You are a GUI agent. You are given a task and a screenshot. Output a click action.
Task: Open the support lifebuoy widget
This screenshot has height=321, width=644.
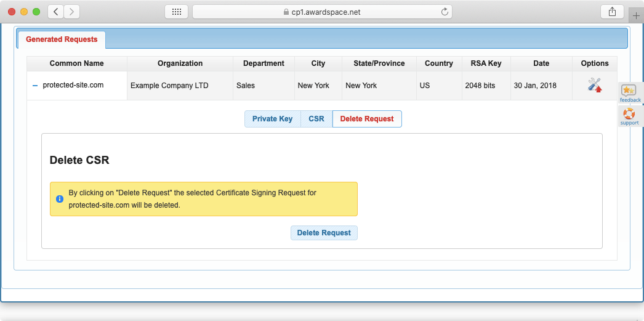click(629, 116)
